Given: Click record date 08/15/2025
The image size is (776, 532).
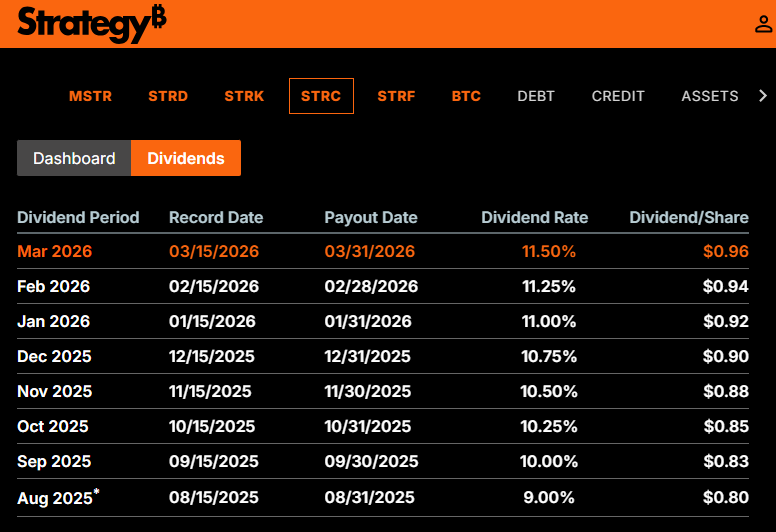Looking at the screenshot, I should (214, 497).
